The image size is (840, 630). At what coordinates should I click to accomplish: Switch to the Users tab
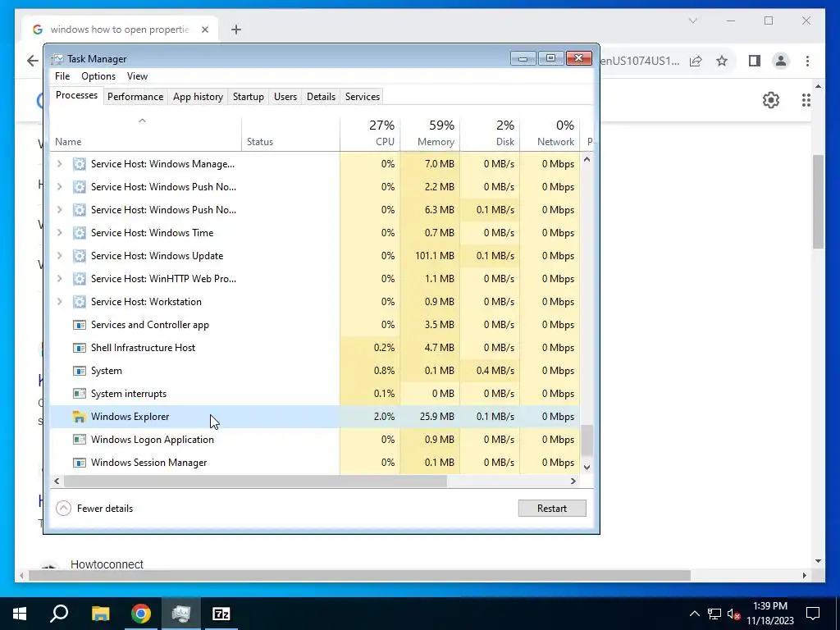coord(285,97)
